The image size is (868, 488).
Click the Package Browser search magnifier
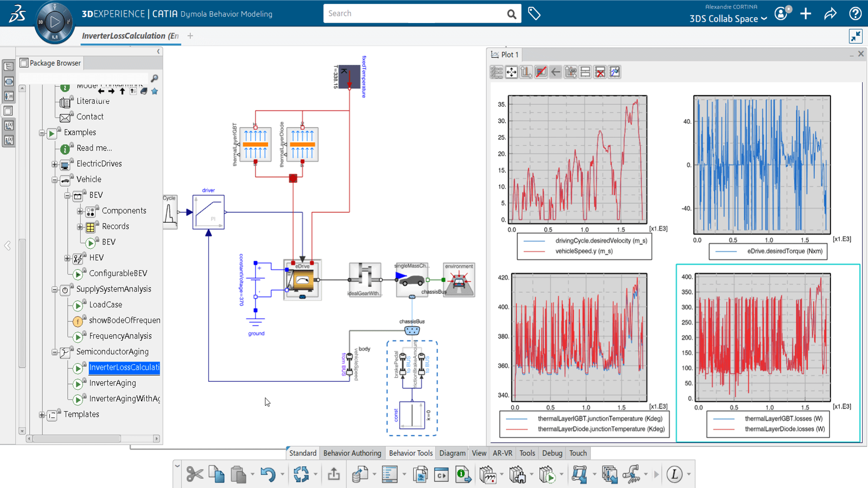click(x=154, y=79)
